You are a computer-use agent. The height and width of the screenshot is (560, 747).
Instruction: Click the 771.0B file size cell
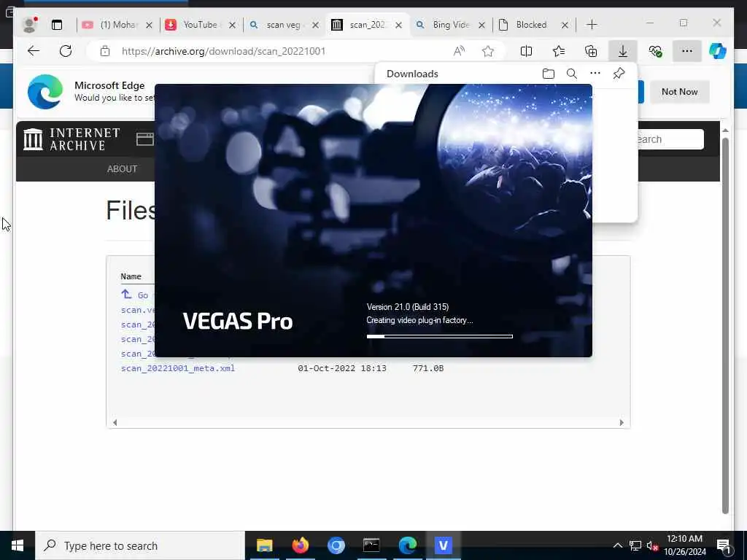(x=427, y=368)
